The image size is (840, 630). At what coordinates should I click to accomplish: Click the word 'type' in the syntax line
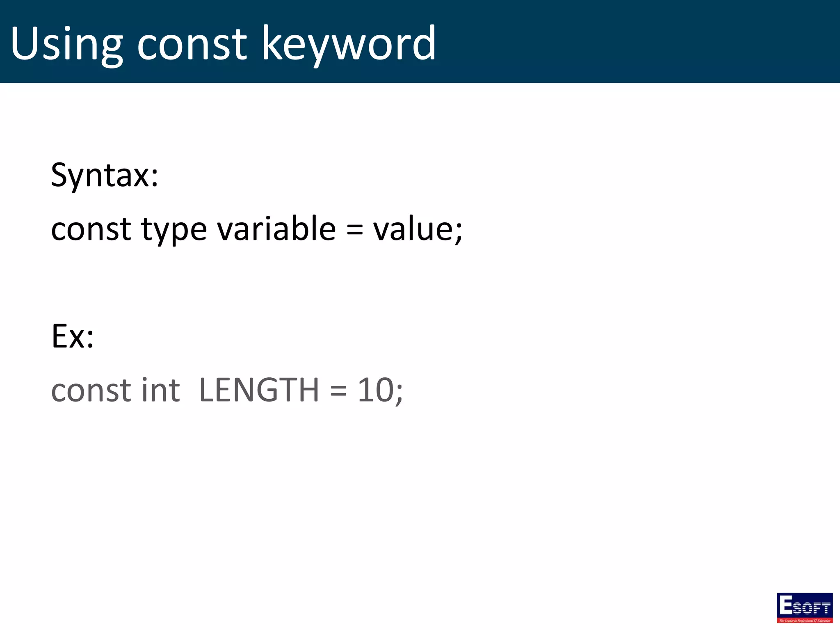click(x=174, y=229)
